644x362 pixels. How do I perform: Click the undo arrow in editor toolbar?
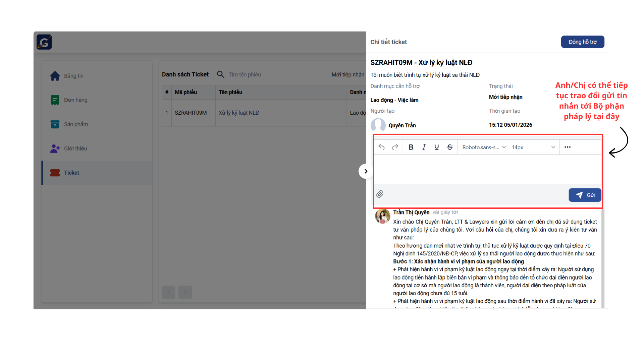381,147
